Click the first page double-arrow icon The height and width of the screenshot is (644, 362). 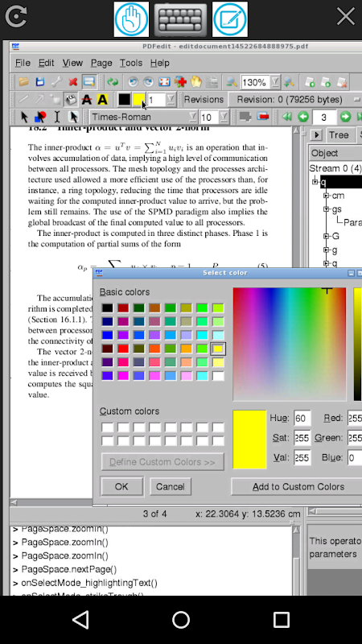tap(287, 118)
